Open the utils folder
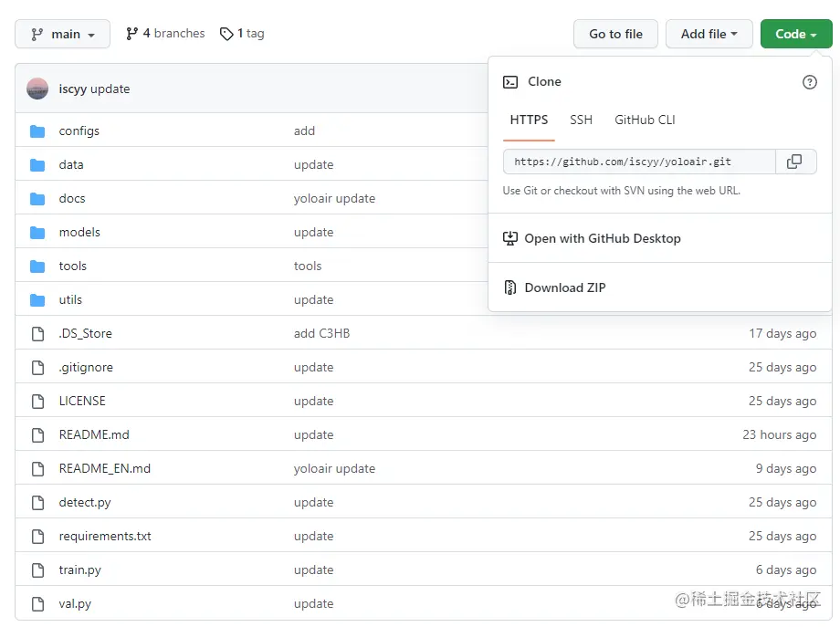The image size is (840, 627). [x=70, y=300]
